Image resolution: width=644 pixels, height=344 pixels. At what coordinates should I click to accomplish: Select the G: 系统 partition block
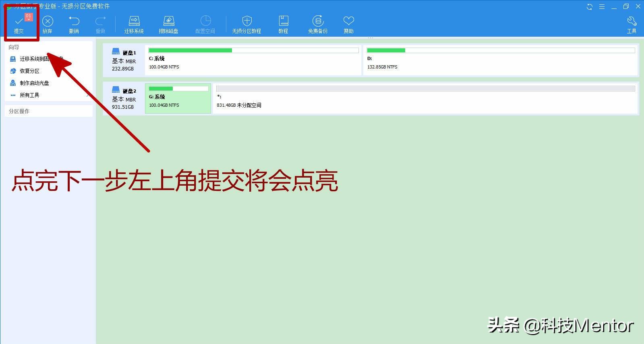click(x=178, y=98)
